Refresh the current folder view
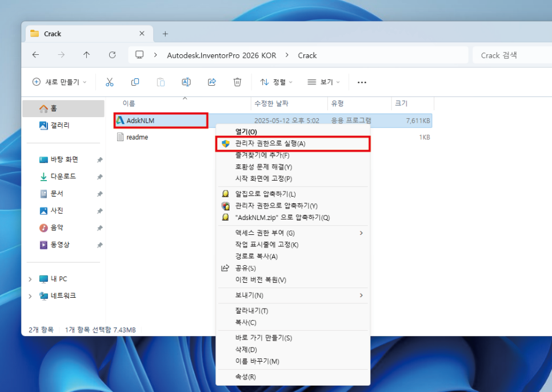The image size is (552, 392). tap(113, 54)
